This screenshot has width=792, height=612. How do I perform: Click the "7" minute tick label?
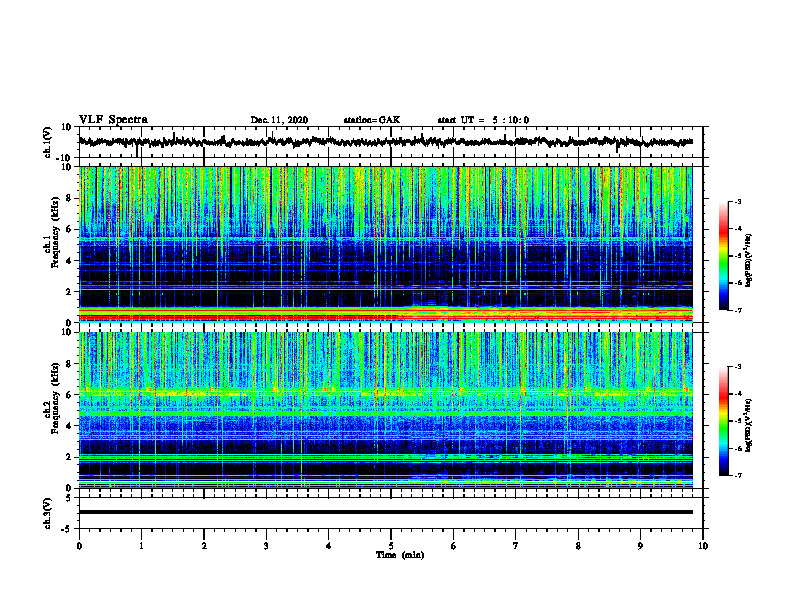point(516,546)
